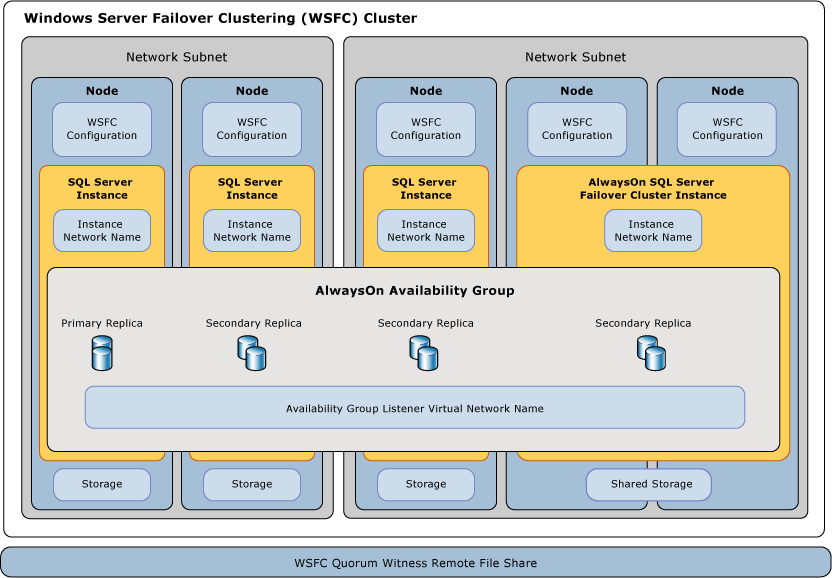The height and width of the screenshot is (578, 832).
Task: Click the Availability Group Listener Virtual Network Name bar
Action: tap(415, 408)
